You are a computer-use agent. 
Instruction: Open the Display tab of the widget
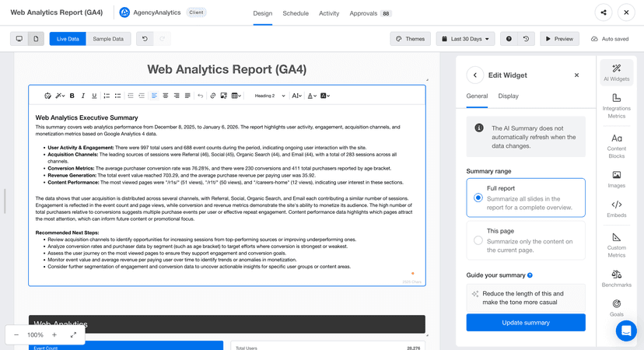coord(508,96)
